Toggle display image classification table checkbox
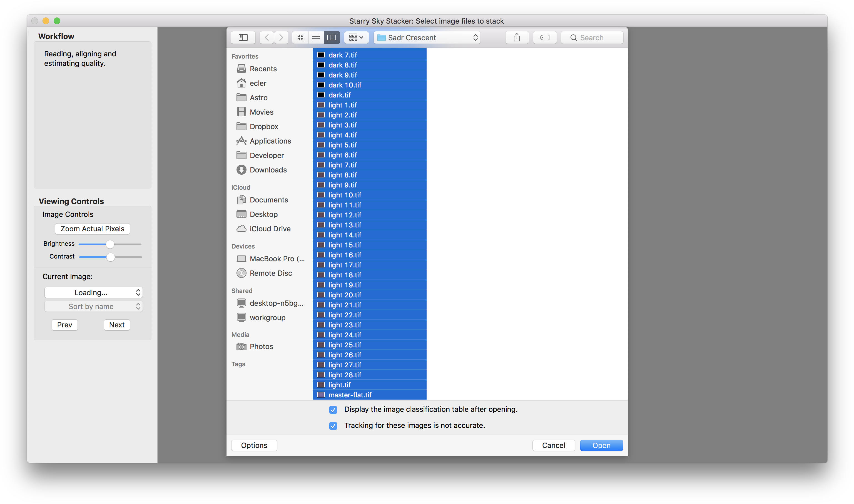The image size is (854, 504). pos(333,410)
